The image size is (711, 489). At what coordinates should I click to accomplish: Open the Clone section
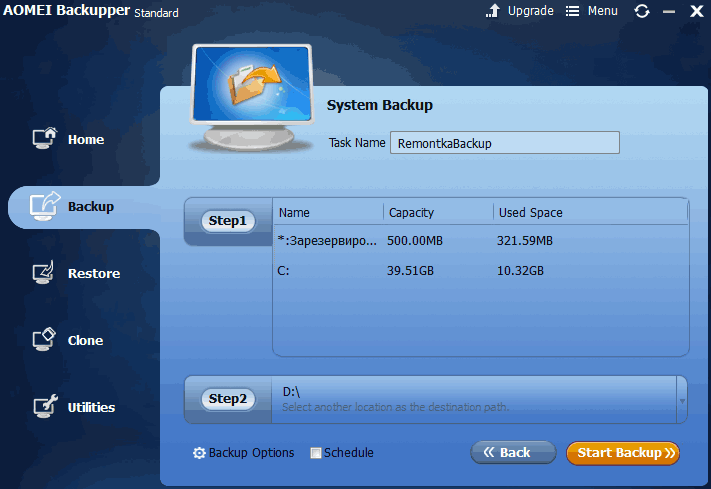pyautogui.click(x=68, y=340)
